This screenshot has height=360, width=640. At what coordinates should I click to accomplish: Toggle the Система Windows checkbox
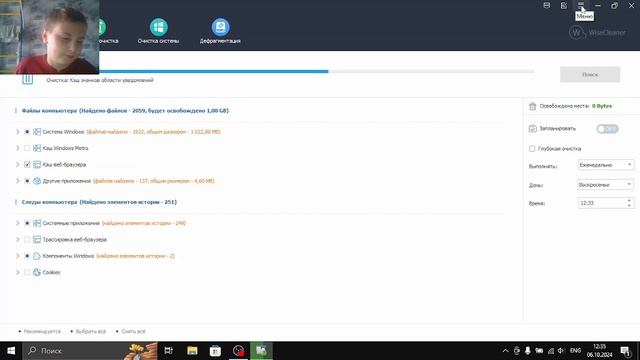pyautogui.click(x=27, y=132)
